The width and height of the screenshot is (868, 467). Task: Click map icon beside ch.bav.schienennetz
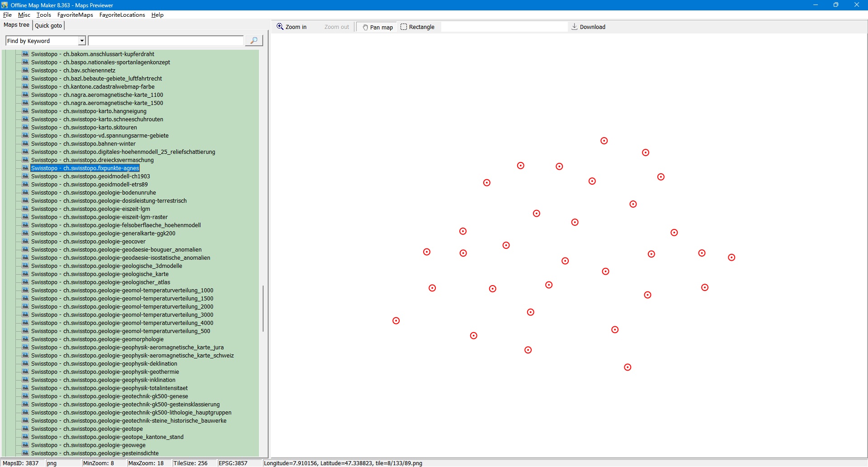(x=25, y=70)
